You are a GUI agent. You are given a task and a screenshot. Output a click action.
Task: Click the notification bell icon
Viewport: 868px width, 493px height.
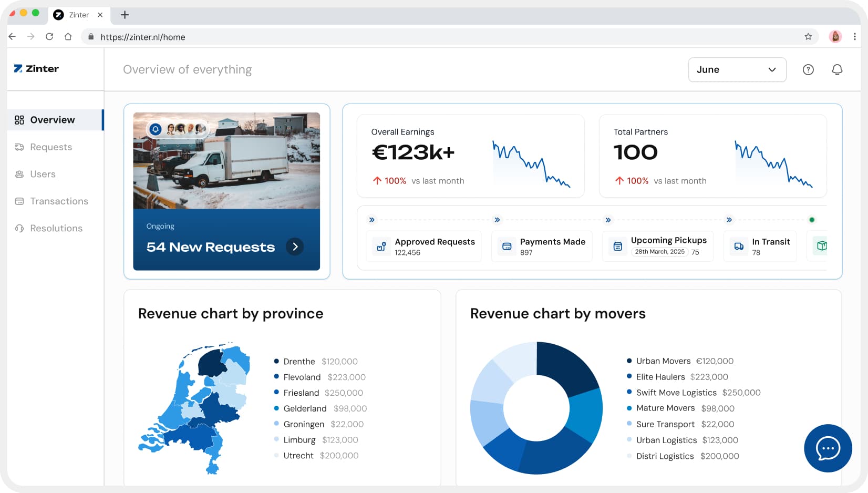pyautogui.click(x=838, y=69)
